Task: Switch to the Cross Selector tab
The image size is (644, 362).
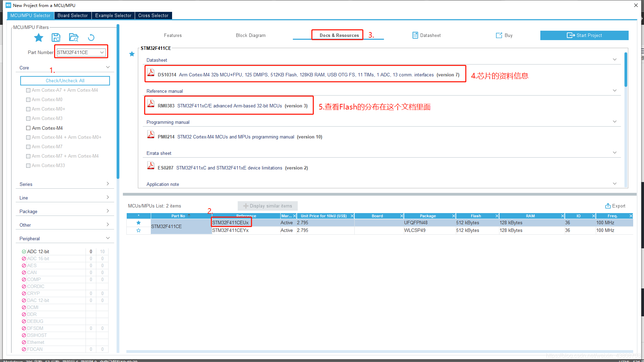Action: click(153, 15)
